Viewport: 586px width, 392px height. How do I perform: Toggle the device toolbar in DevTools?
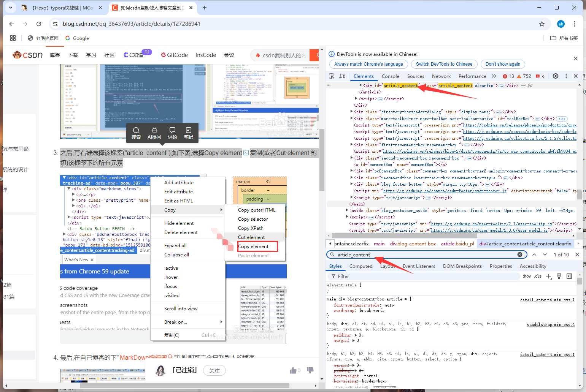click(x=342, y=76)
